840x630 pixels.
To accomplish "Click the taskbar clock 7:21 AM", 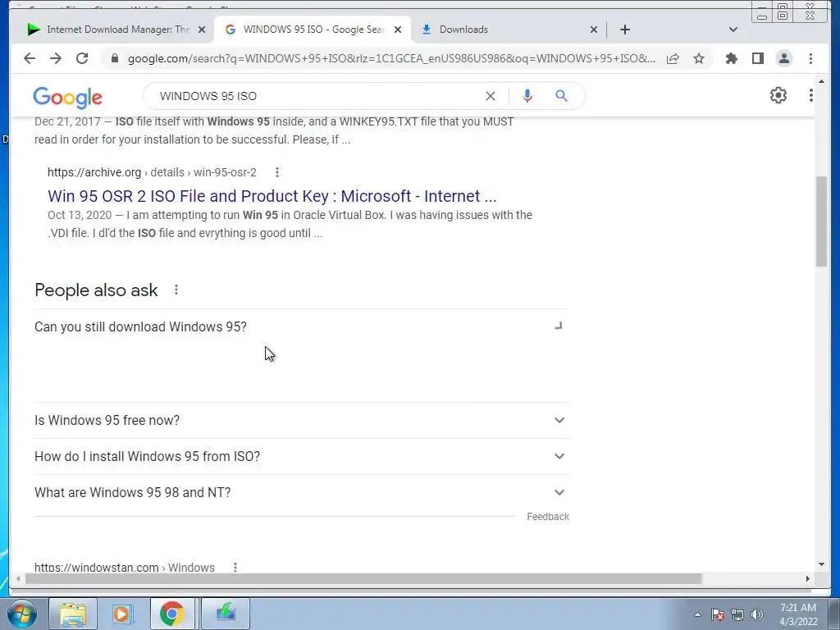I will tap(797, 608).
